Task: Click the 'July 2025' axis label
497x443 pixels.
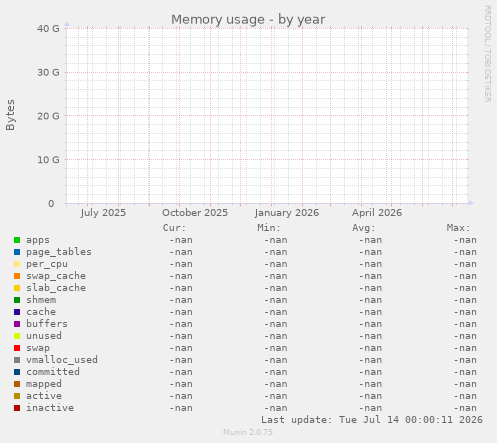Action: point(103,213)
